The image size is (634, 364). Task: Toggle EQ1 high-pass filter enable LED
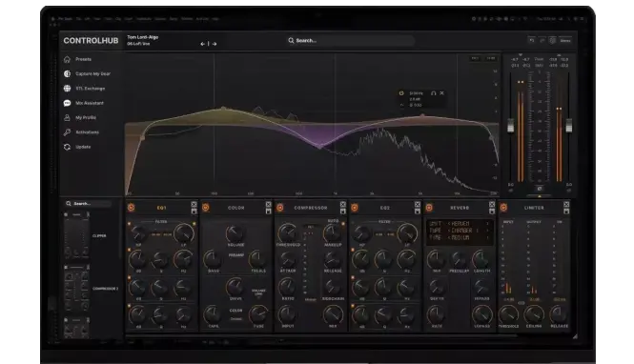coord(130,223)
